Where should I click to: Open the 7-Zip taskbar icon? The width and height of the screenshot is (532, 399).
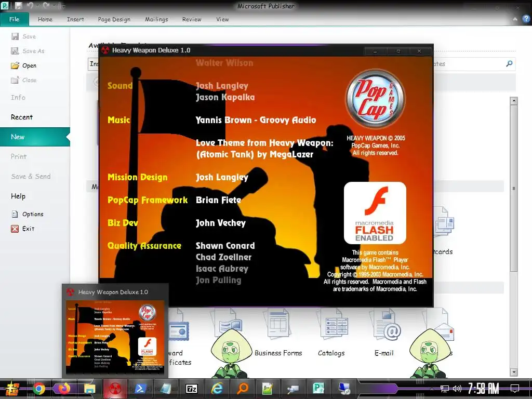tap(192, 389)
